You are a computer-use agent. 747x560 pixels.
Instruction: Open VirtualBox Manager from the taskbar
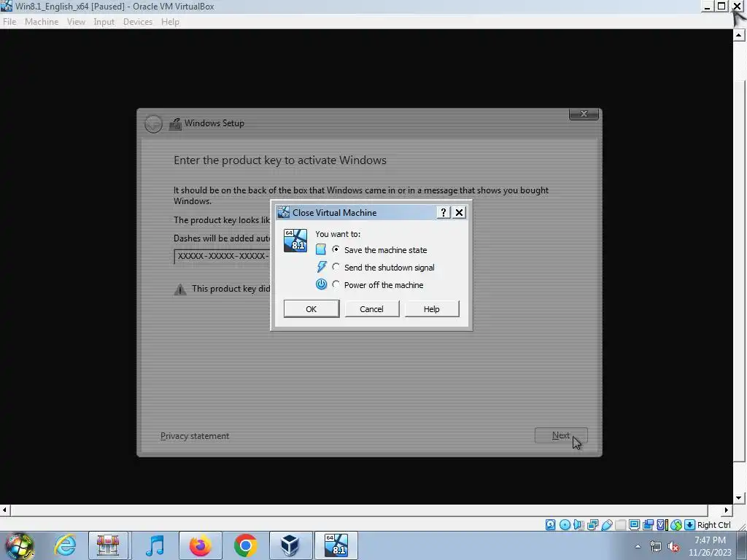tap(290, 545)
